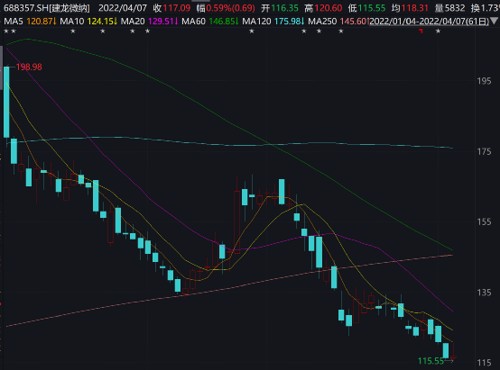This screenshot has height=370, width=500.
Task: Click the star marker below MA250 label
Action: tap(319, 31)
